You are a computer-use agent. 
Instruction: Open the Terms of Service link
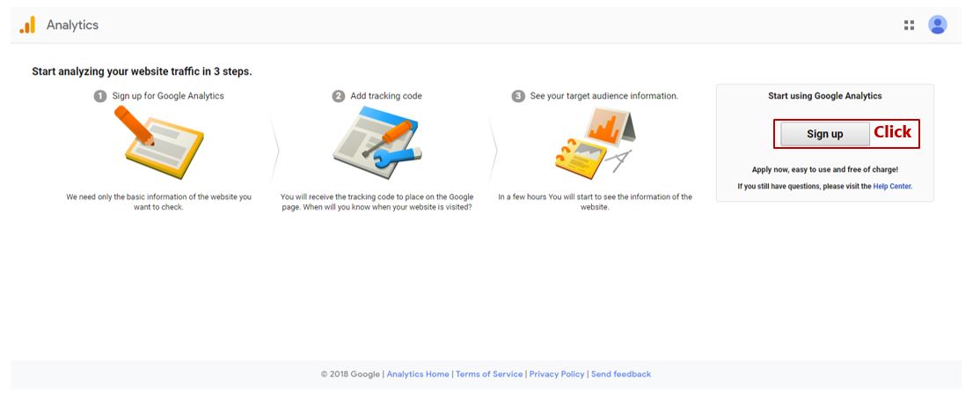[x=489, y=374]
